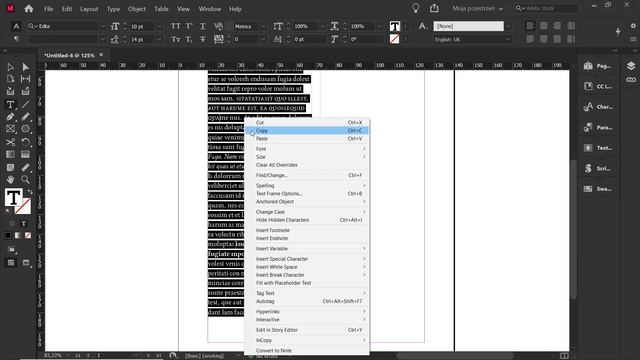640x360 pixels.
Task: Open the Swatches panel
Action: pyautogui.click(x=598, y=189)
